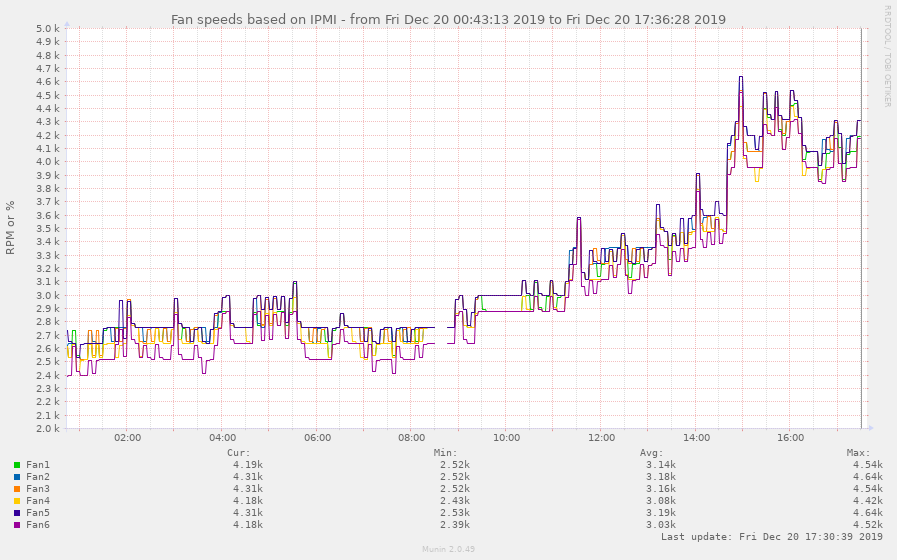
Task: Click the yellow Fan4 legend color swatch
Action: 17,501
